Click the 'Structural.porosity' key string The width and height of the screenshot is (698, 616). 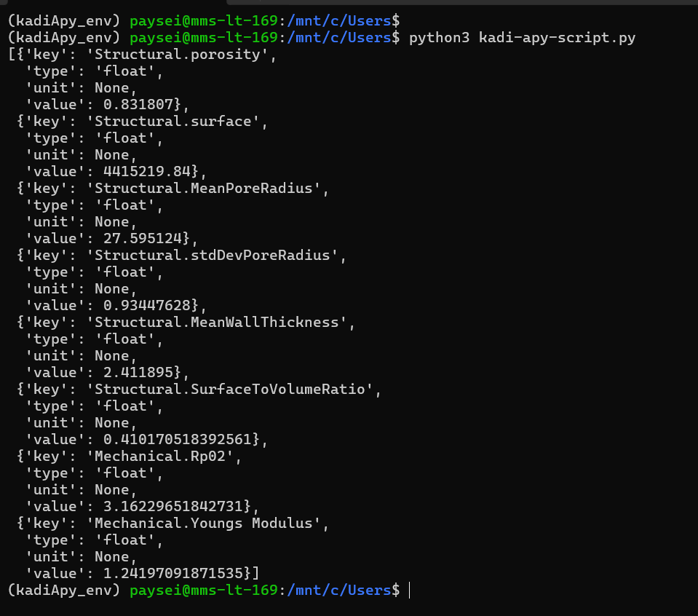(x=178, y=55)
